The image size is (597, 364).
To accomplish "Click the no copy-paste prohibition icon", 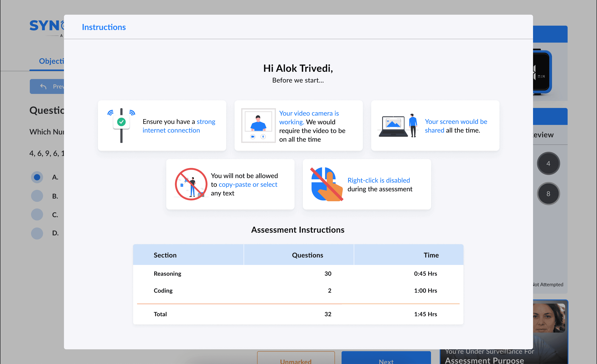I will coord(191,184).
